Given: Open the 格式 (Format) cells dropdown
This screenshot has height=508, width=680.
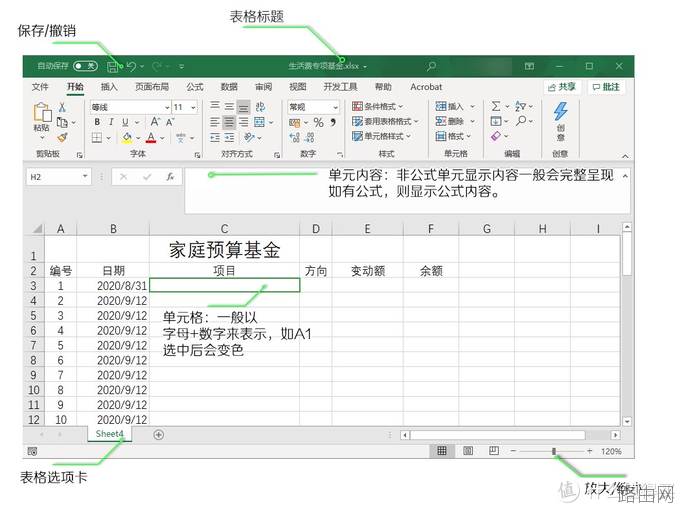Looking at the screenshot, I should point(453,136).
